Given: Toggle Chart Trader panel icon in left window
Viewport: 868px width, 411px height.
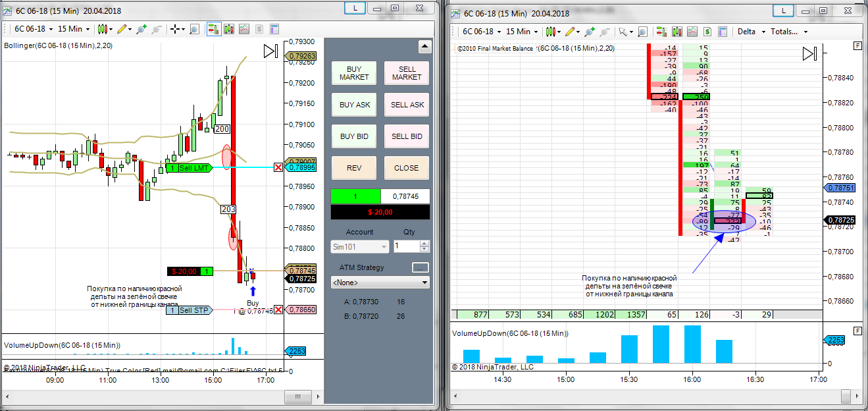Looking at the screenshot, I should click(214, 29).
